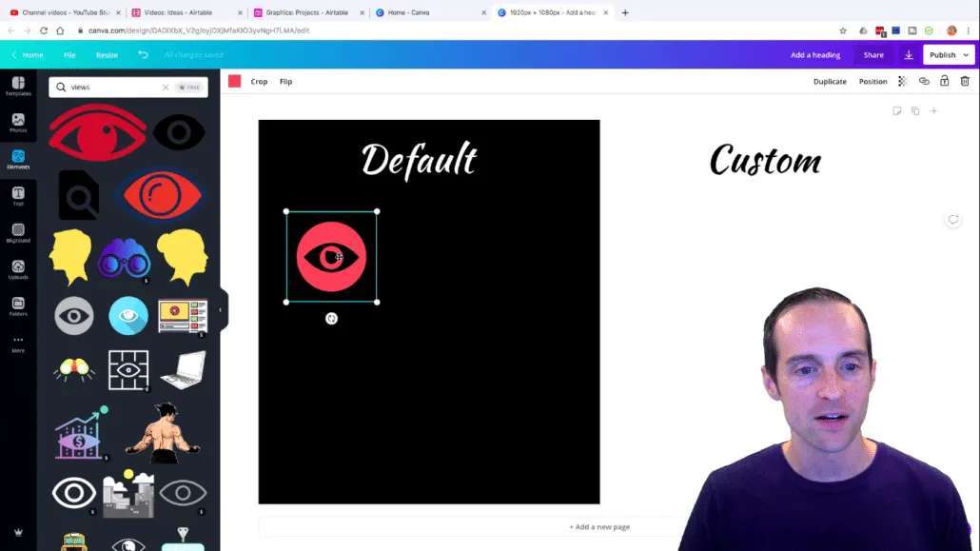
Task: Select the red eye on blue oval element
Action: 162,194
